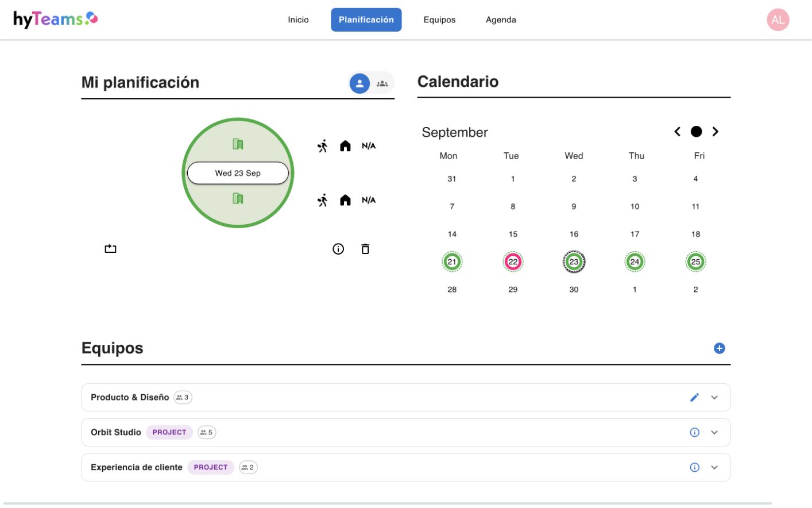Open Agenda tab
Image resolution: width=812 pixels, height=508 pixels.
click(x=501, y=20)
